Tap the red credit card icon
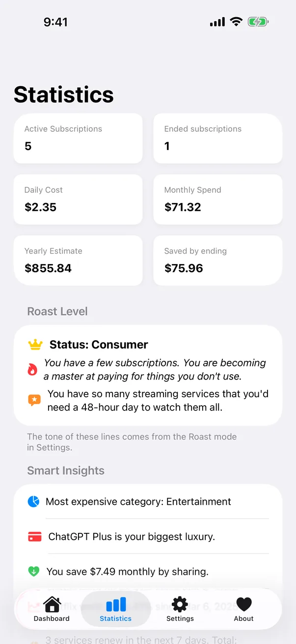 (35, 537)
